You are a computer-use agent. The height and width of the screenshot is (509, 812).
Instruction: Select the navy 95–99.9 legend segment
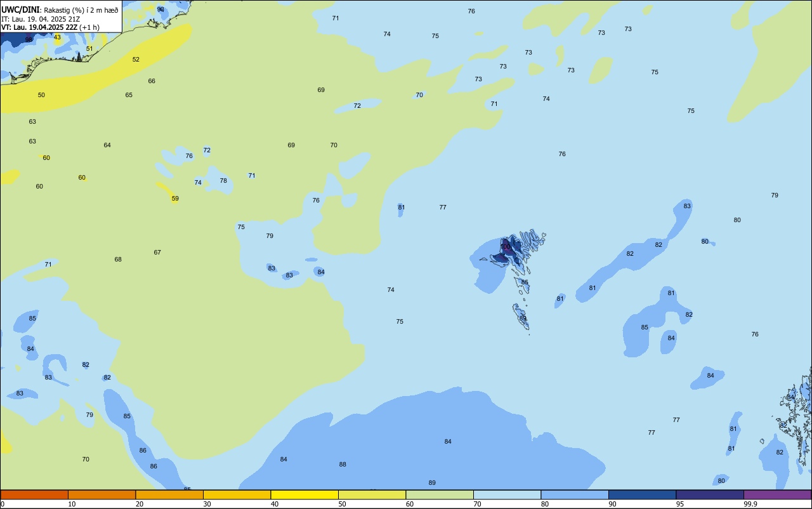(710, 494)
